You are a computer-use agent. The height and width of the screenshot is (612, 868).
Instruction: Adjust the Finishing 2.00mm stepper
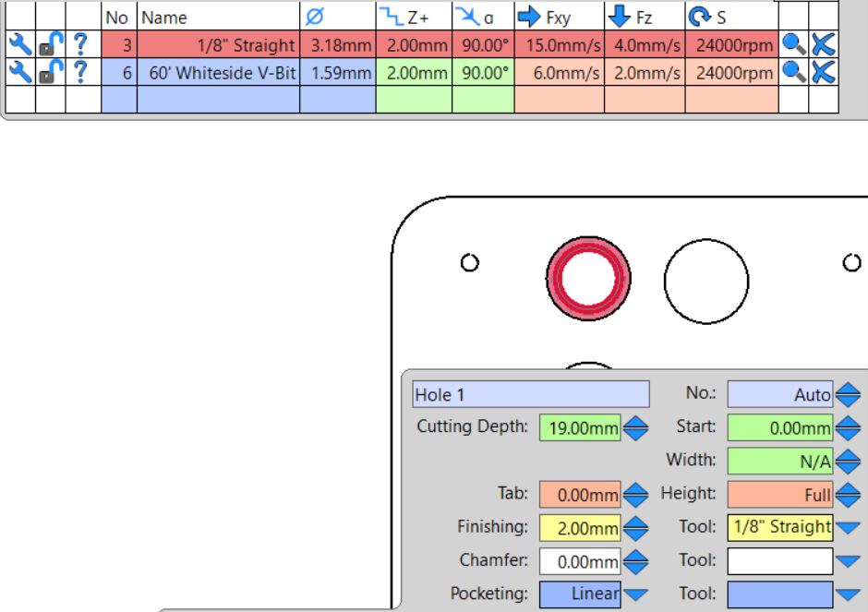tap(635, 528)
